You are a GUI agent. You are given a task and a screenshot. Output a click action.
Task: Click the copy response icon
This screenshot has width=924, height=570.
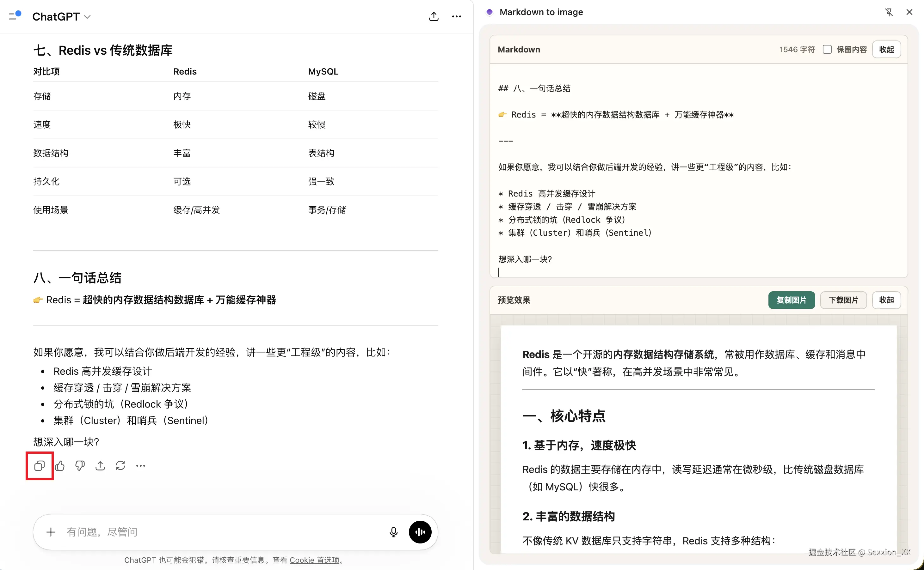39,466
